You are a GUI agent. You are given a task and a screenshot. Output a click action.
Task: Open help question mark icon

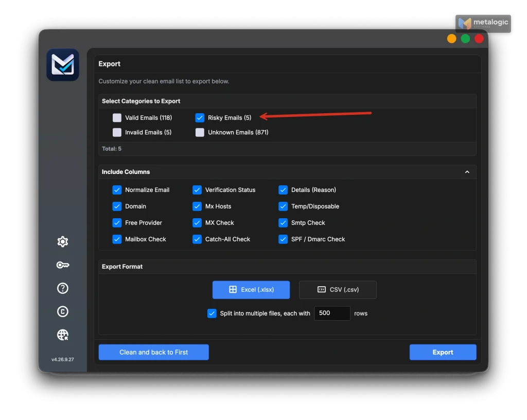click(62, 288)
